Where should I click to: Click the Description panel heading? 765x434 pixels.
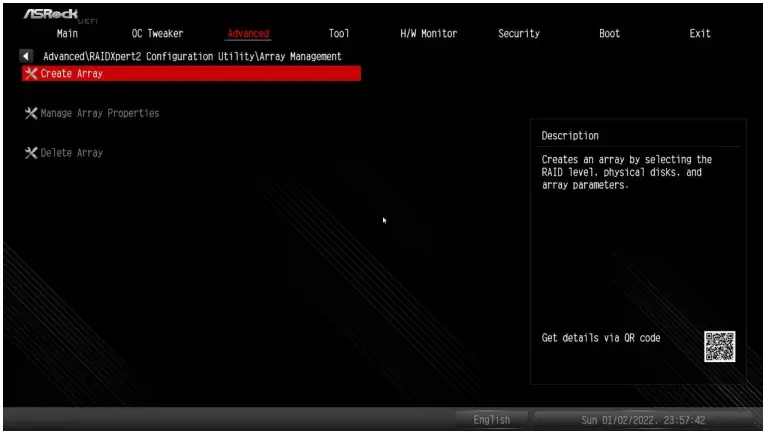point(570,136)
